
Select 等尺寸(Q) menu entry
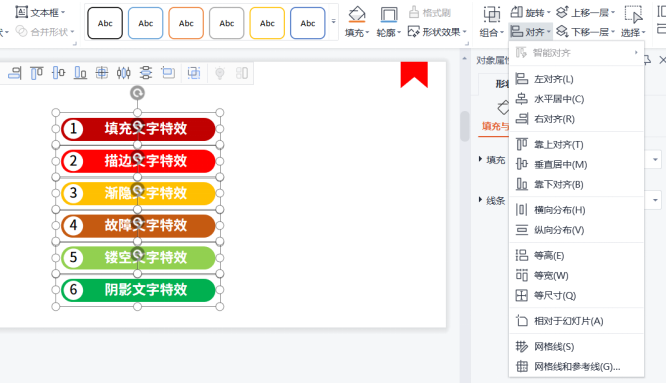click(x=576, y=296)
